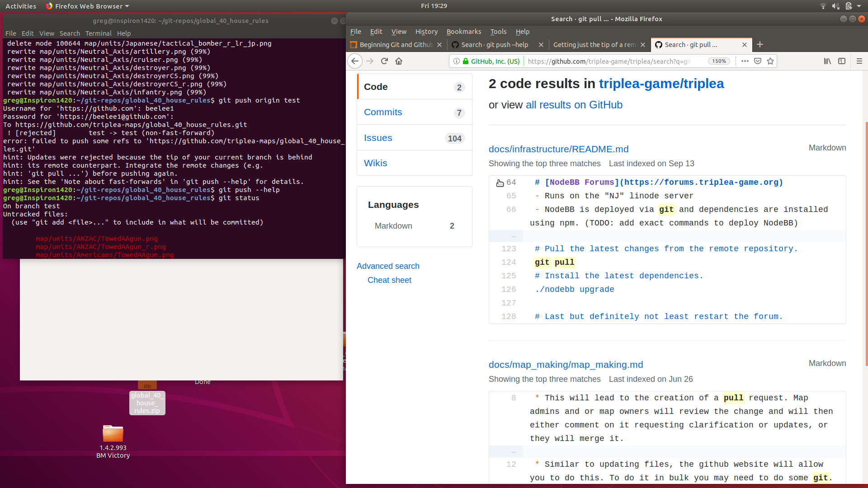Open the clock 'Fri 19:29' calendar
The image size is (868, 488).
click(x=434, y=6)
